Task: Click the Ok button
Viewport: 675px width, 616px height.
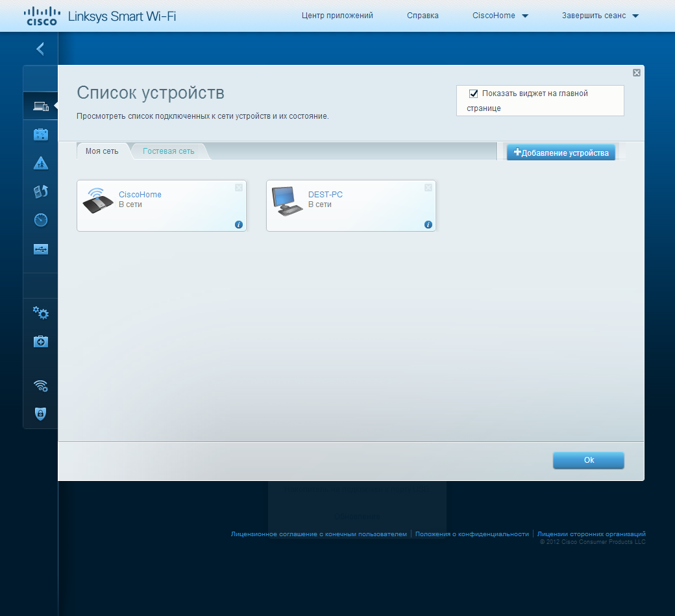Action: [589, 460]
